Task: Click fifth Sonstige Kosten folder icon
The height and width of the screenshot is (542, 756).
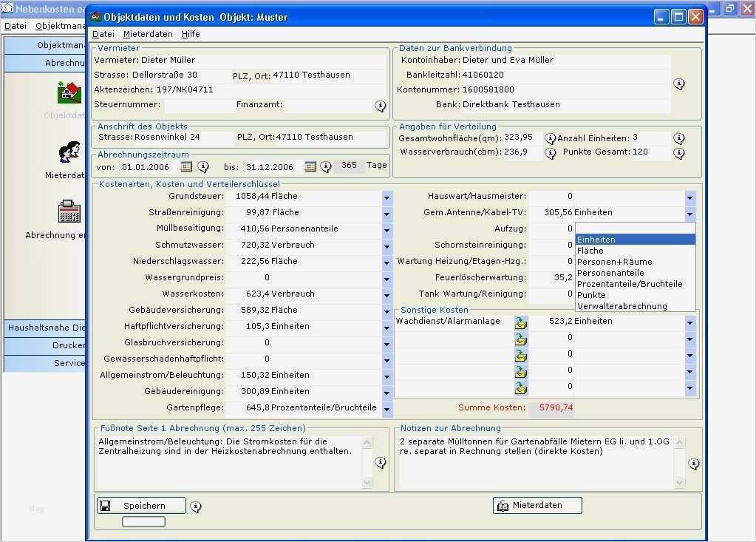Action: pos(521,387)
